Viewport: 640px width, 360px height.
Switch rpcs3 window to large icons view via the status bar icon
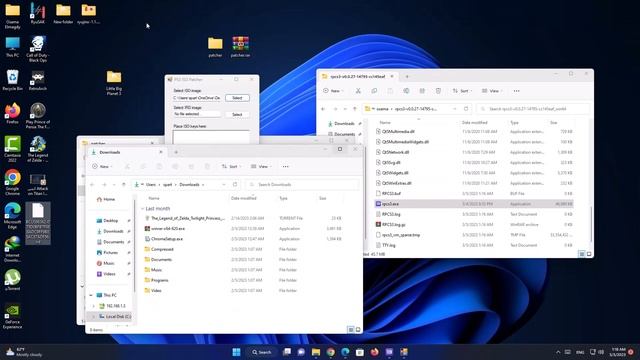[x=589, y=254]
